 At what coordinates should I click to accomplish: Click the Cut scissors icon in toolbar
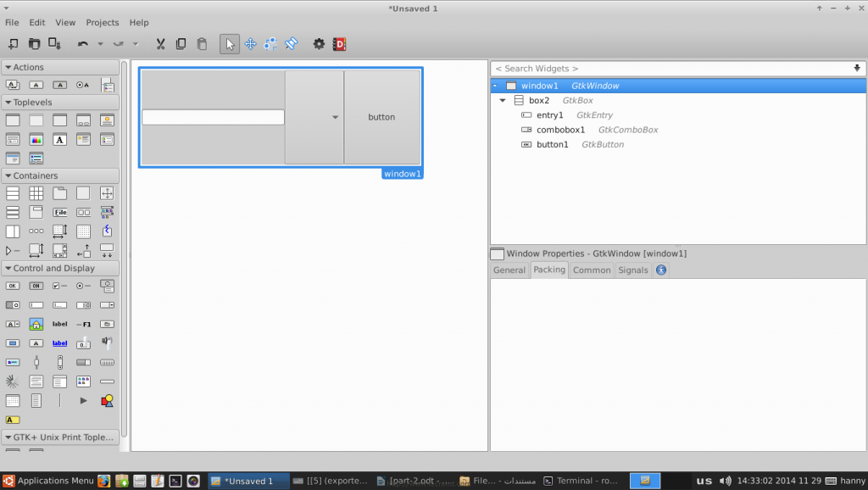160,44
